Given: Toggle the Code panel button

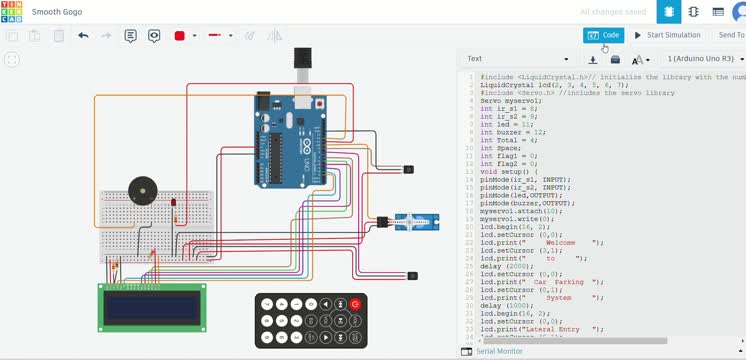Looking at the screenshot, I should tap(603, 35).
